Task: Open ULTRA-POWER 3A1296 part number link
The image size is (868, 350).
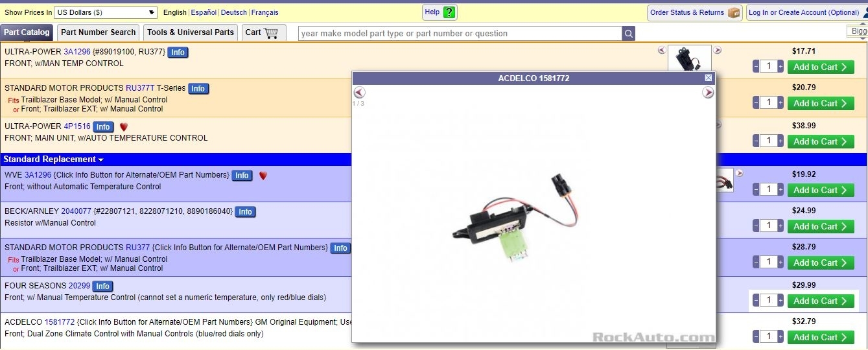Action: coord(77,52)
